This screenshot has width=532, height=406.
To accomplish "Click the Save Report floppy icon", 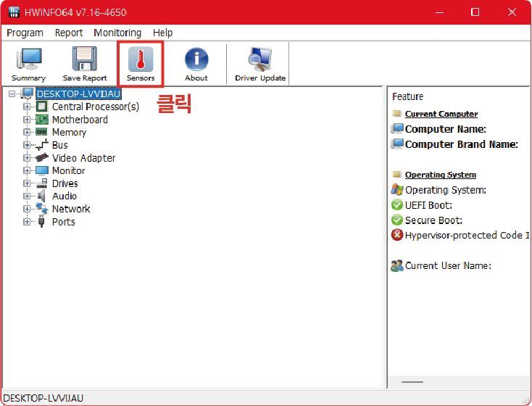I will [85, 59].
